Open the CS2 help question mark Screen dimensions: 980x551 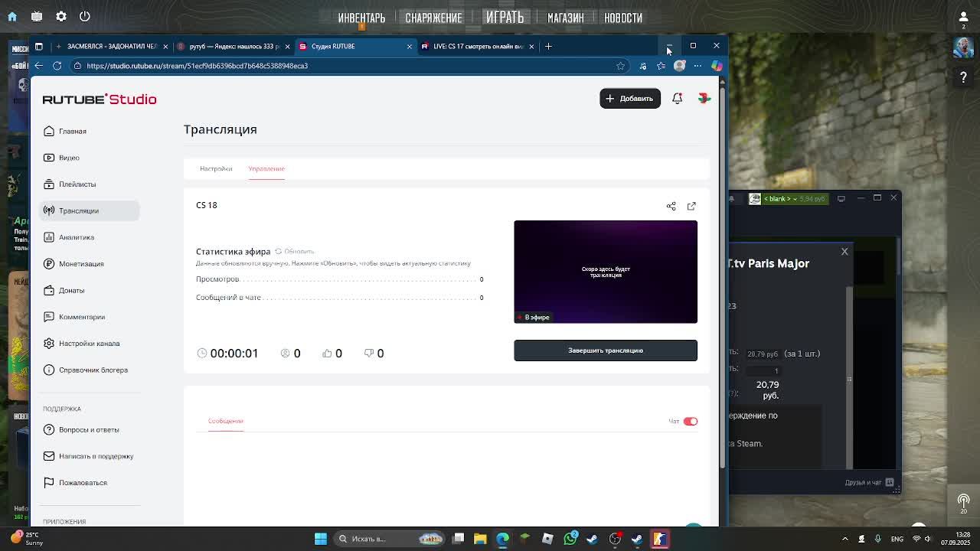tap(964, 77)
